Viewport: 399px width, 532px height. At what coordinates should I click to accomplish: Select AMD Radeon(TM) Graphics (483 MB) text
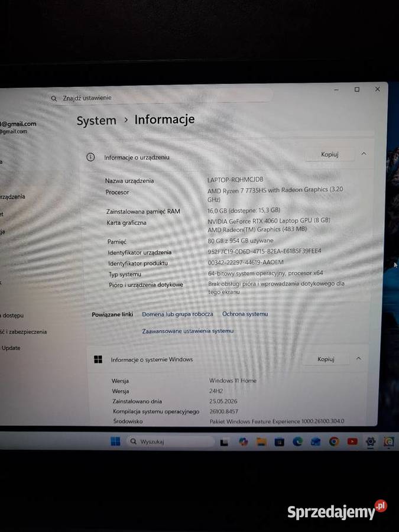257,230
